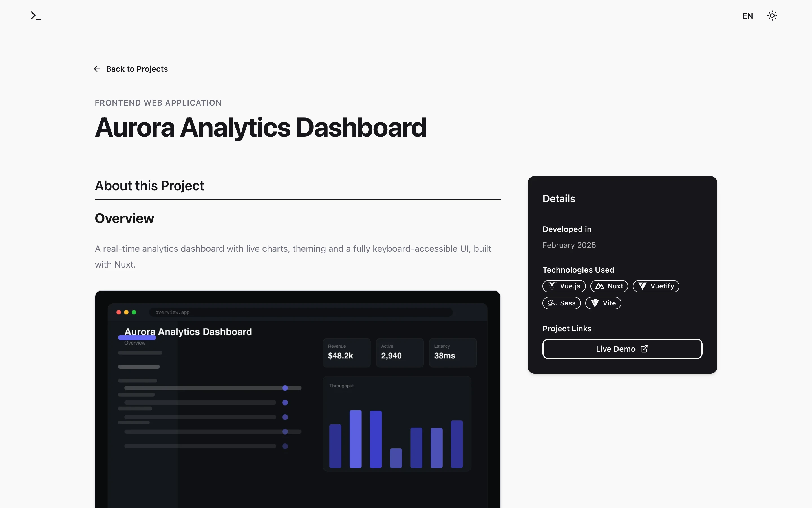Open the EN language switcher
The height and width of the screenshot is (508, 812).
pos(747,16)
